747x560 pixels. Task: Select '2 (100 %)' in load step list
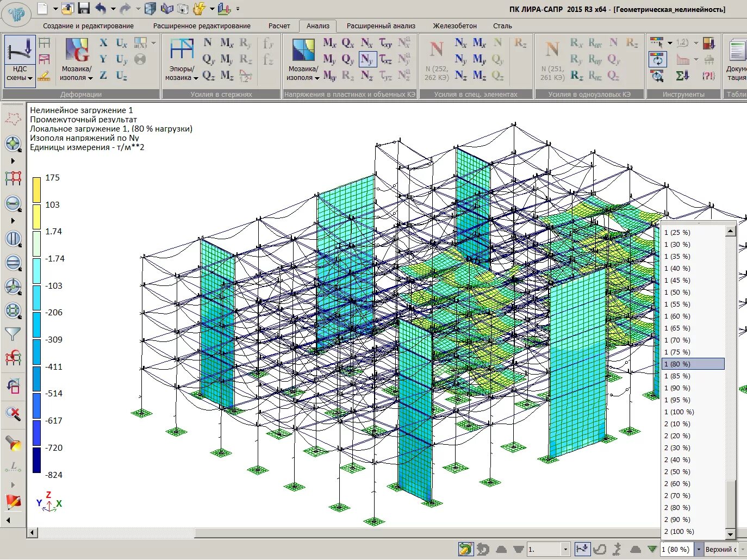pos(694,531)
